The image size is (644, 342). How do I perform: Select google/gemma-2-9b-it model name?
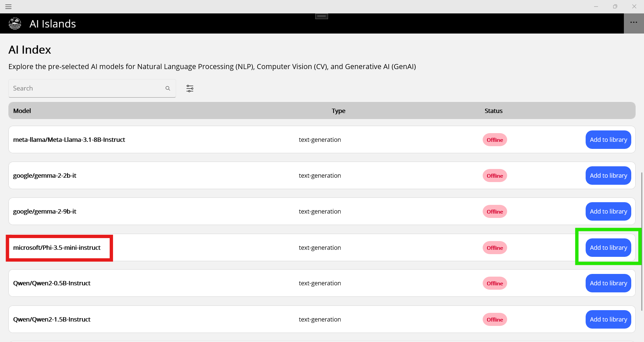(x=45, y=211)
